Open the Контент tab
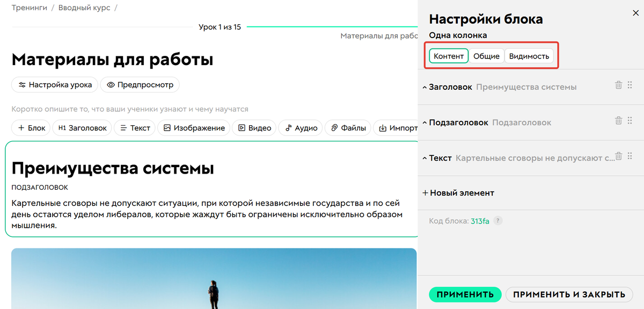The width and height of the screenshot is (644, 309). 449,56
